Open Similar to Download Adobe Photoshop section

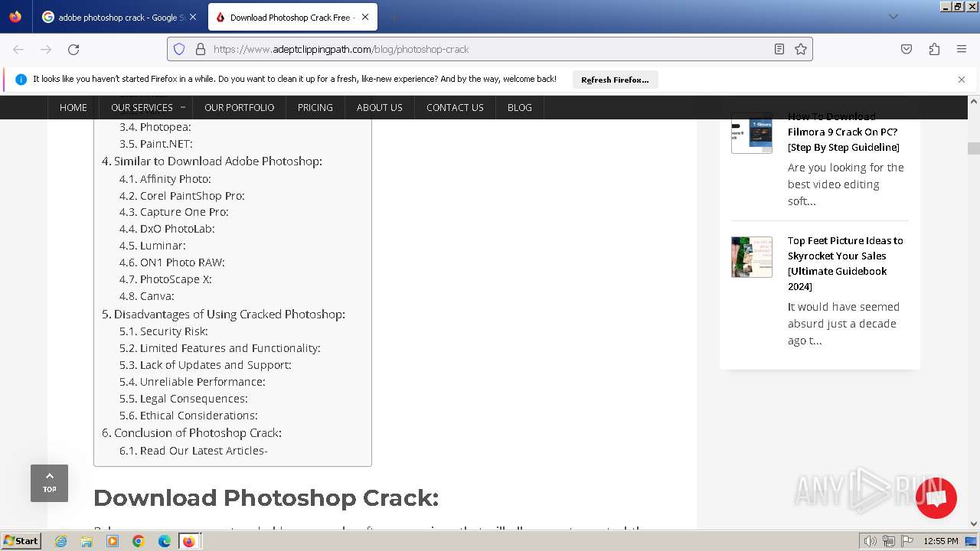[212, 161]
